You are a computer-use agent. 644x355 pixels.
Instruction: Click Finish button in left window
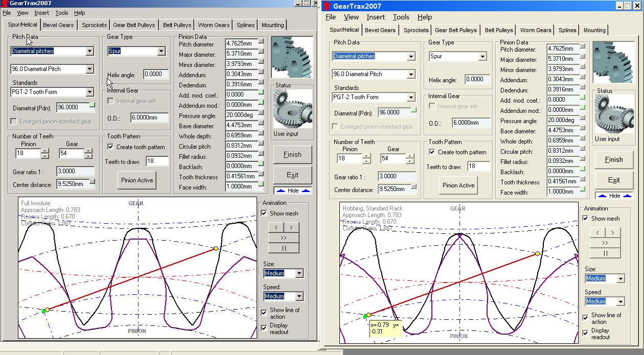[292, 155]
